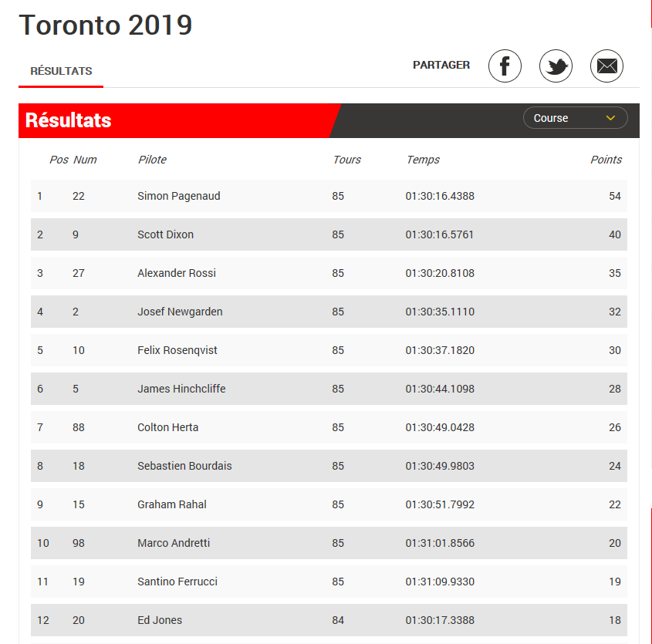This screenshot has width=652, height=644.
Task: Click the Points column header
Action: pos(606,160)
